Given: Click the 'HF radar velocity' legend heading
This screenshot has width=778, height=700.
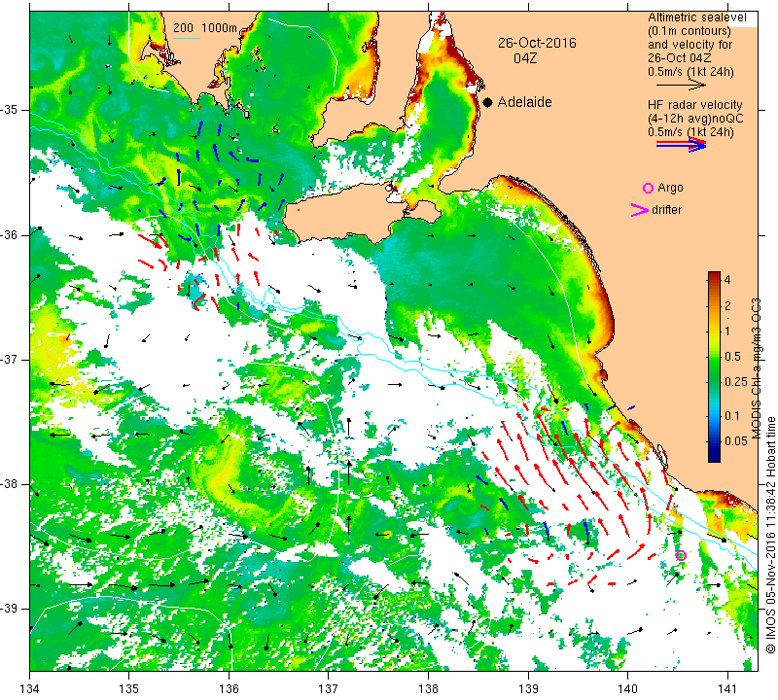Looking at the screenshot, I should [x=695, y=105].
